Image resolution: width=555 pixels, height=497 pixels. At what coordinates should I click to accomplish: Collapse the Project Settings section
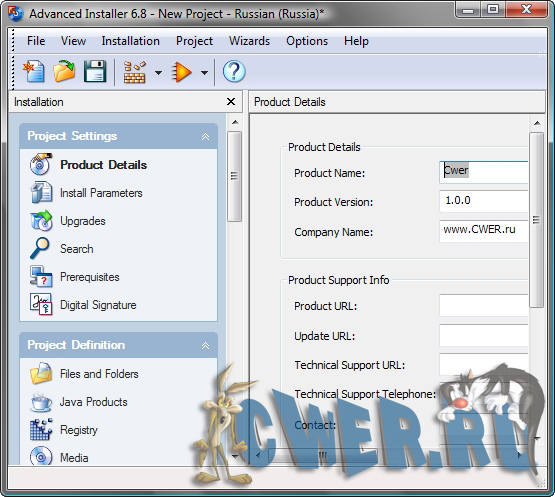(205, 137)
